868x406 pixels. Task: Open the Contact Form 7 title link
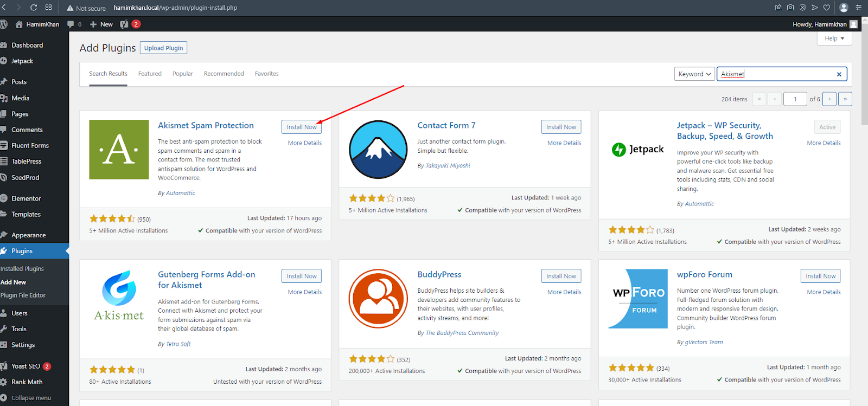[446, 125]
